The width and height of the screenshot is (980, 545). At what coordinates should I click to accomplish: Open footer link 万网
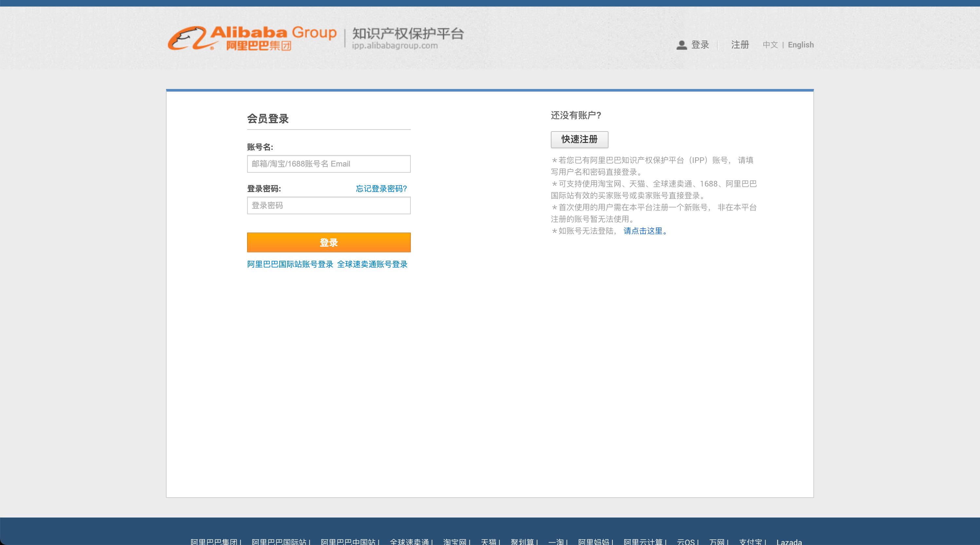point(717,542)
